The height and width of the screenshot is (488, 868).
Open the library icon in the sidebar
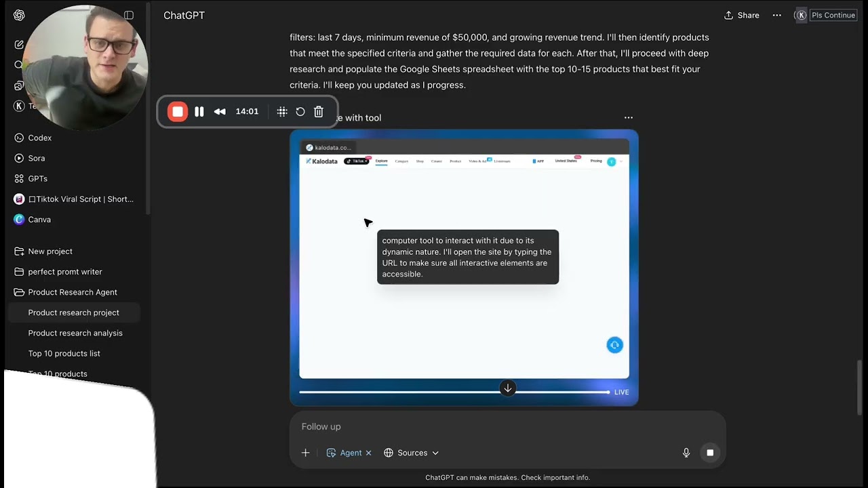point(19,85)
